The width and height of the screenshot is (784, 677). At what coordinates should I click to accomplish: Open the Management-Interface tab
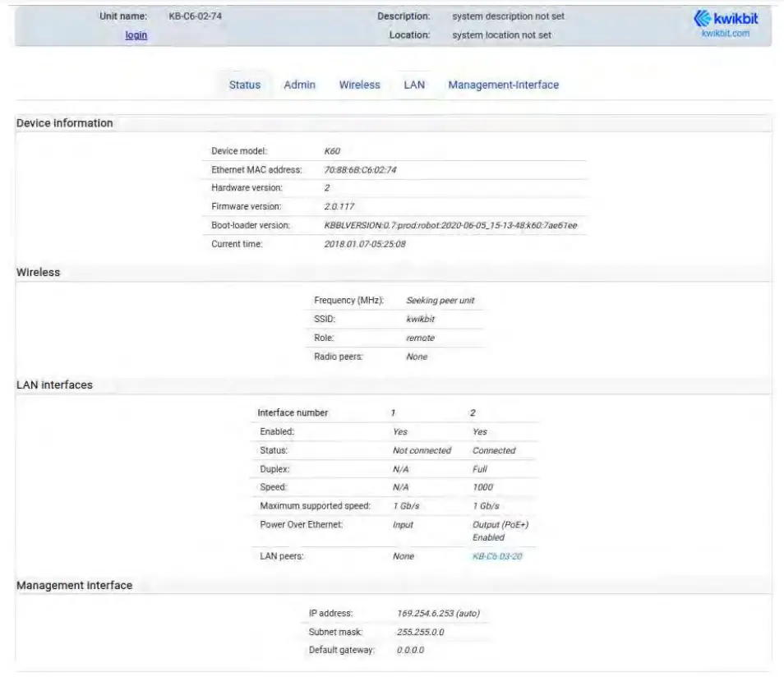pos(503,85)
